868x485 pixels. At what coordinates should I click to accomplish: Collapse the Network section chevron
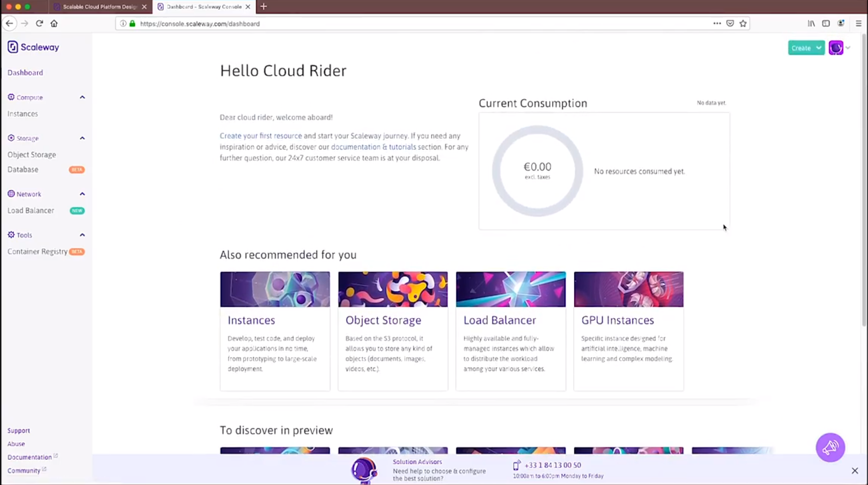(x=82, y=194)
